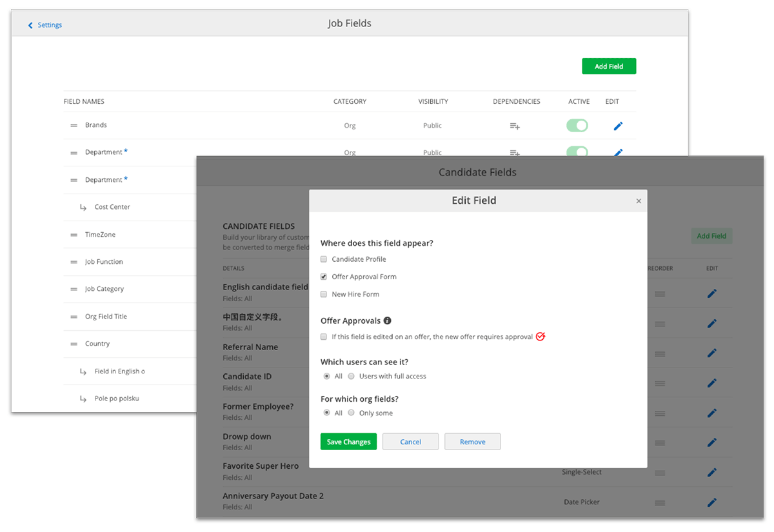Click reorder handle for Referral Name

(x=660, y=353)
